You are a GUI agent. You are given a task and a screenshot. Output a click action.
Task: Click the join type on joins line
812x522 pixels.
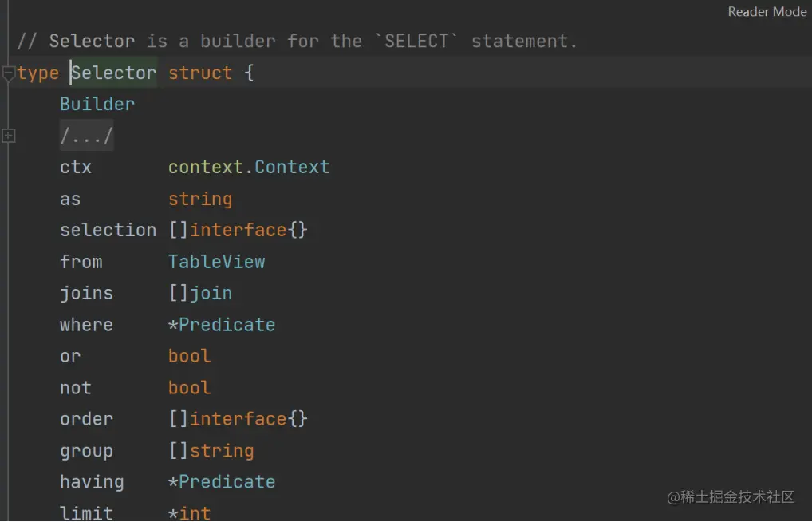[x=211, y=294]
